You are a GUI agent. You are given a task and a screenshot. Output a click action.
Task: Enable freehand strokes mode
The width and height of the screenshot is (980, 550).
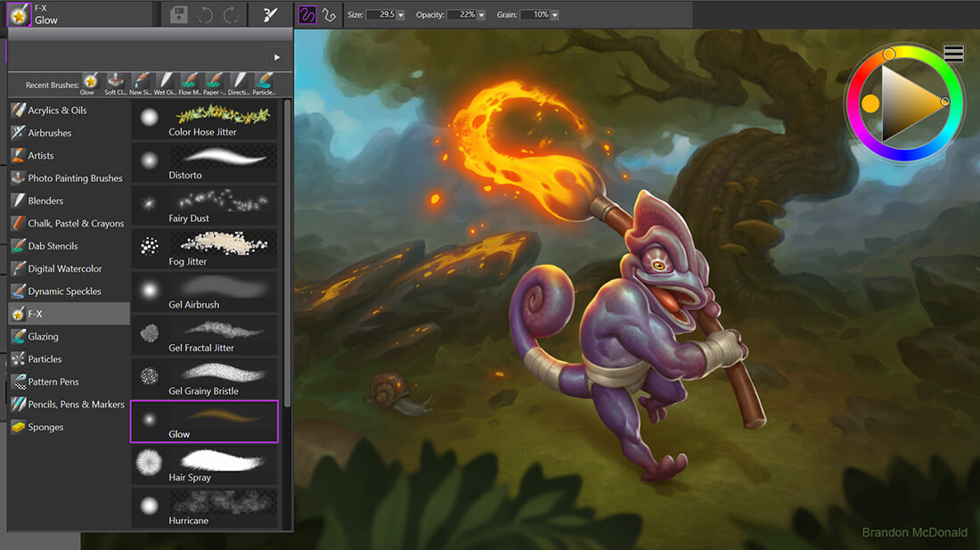(x=307, y=15)
